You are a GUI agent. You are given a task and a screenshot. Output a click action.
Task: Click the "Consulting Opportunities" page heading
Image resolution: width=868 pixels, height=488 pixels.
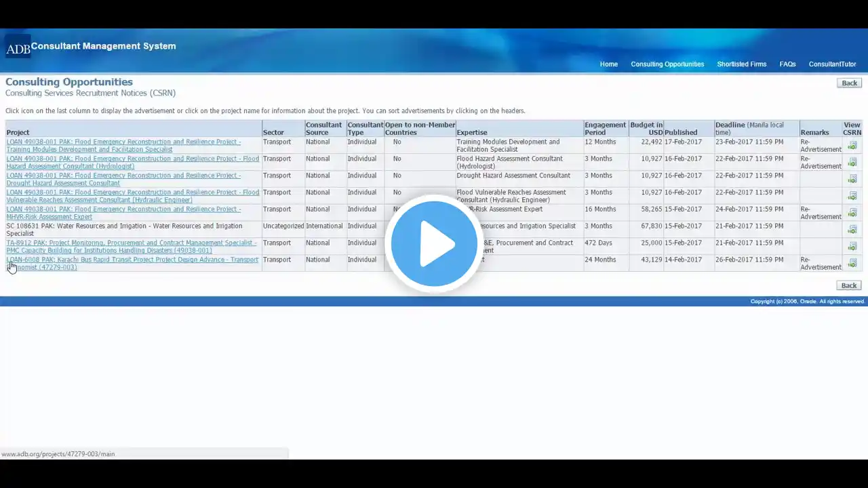69,82
